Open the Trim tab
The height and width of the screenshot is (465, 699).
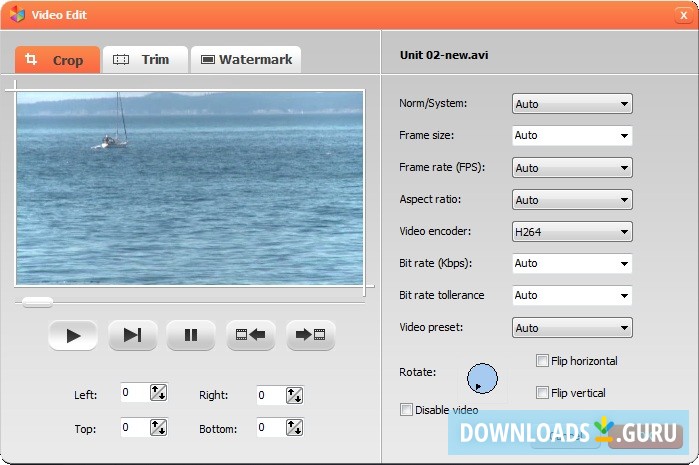pyautogui.click(x=145, y=60)
